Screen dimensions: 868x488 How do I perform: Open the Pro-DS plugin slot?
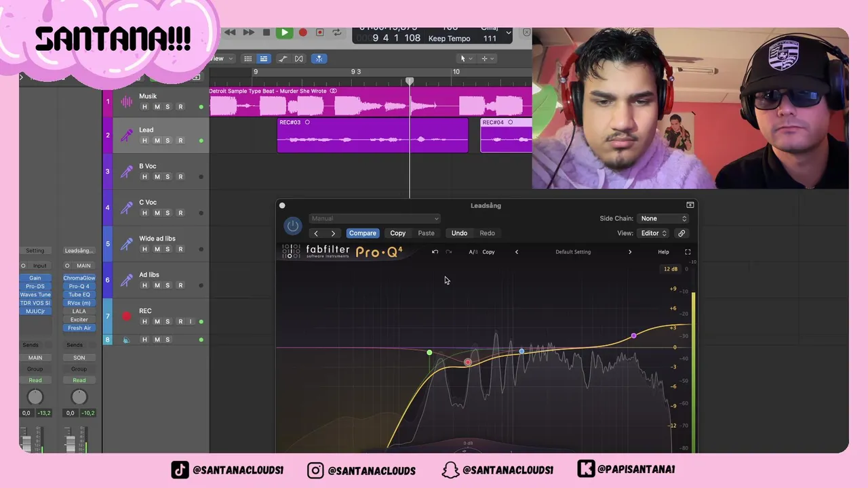point(35,287)
